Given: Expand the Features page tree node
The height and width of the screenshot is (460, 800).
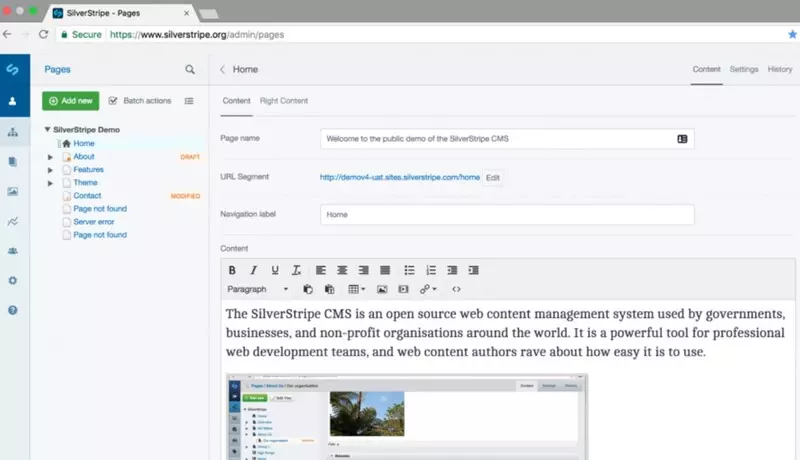Looking at the screenshot, I should pos(50,170).
